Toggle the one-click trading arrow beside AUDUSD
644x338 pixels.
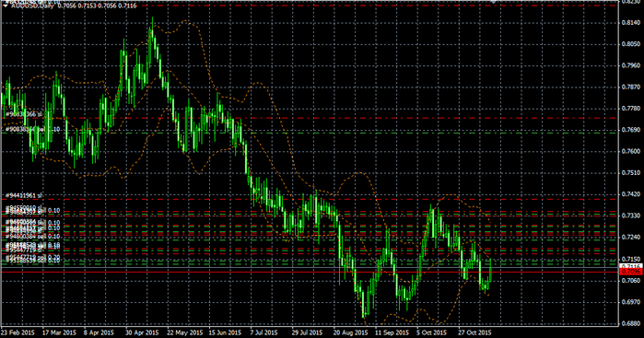click(x=6, y=5)
